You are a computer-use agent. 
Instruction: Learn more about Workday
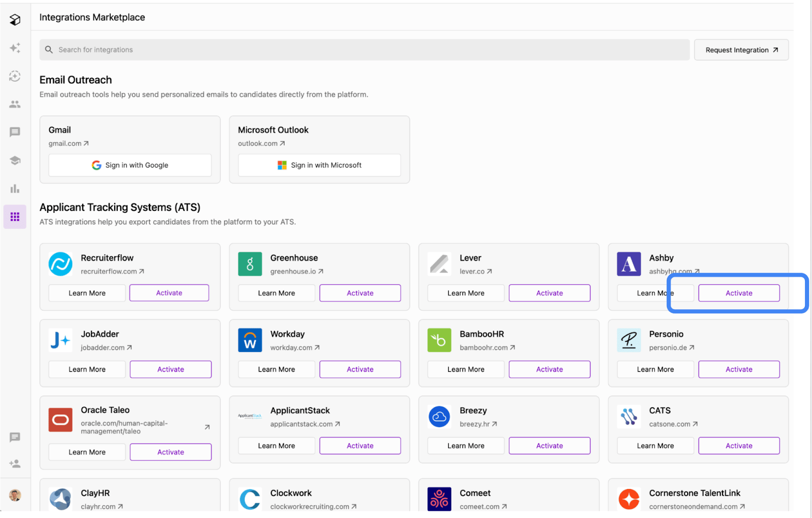pos(277,369)
